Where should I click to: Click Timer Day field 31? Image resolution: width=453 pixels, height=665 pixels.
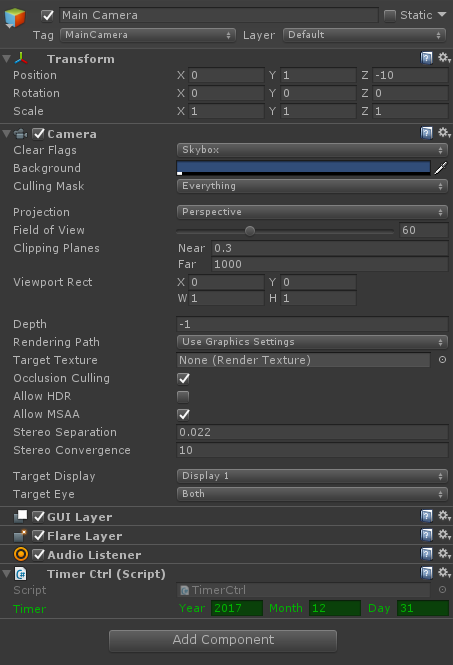point(422,608)
